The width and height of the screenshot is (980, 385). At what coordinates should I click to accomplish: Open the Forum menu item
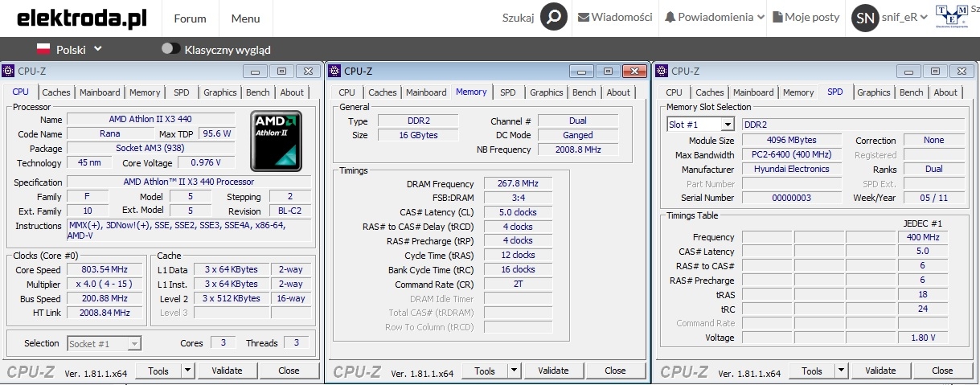coord(190,18)
